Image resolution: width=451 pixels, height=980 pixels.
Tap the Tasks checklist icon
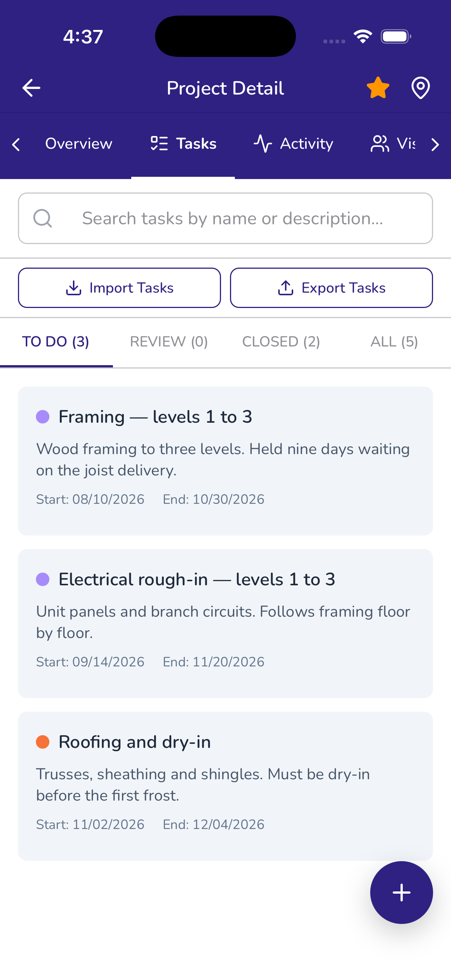[159, 144]
